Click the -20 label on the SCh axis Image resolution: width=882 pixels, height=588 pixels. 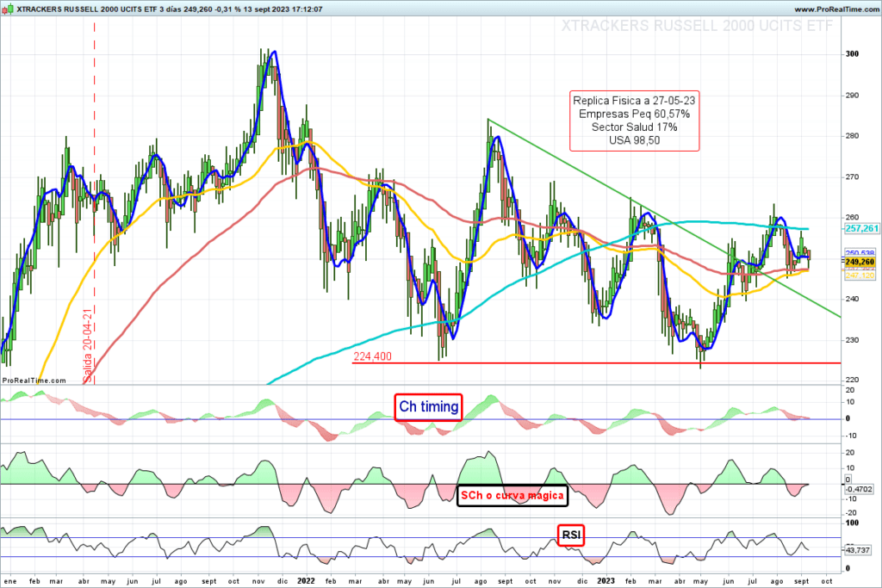click(850, 513)
